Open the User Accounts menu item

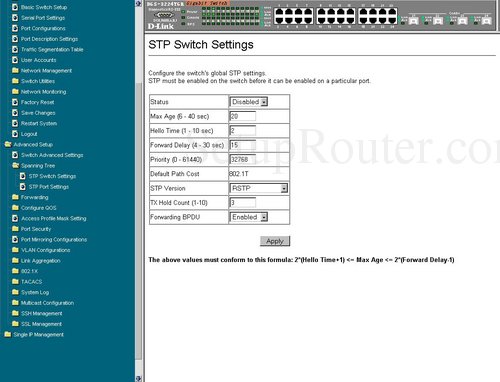[39, 60]
